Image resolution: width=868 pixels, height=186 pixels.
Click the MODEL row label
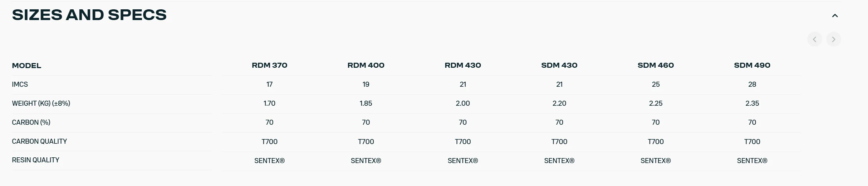26,66
